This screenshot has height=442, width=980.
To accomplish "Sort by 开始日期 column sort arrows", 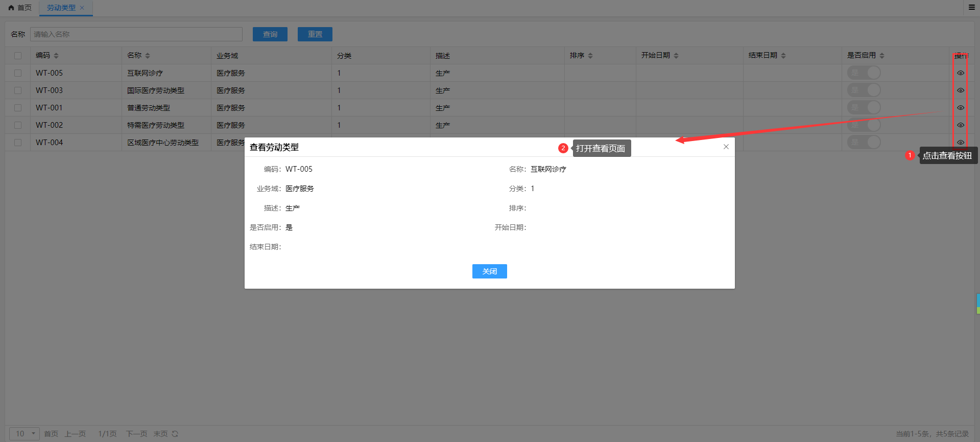I will [676, 56].
